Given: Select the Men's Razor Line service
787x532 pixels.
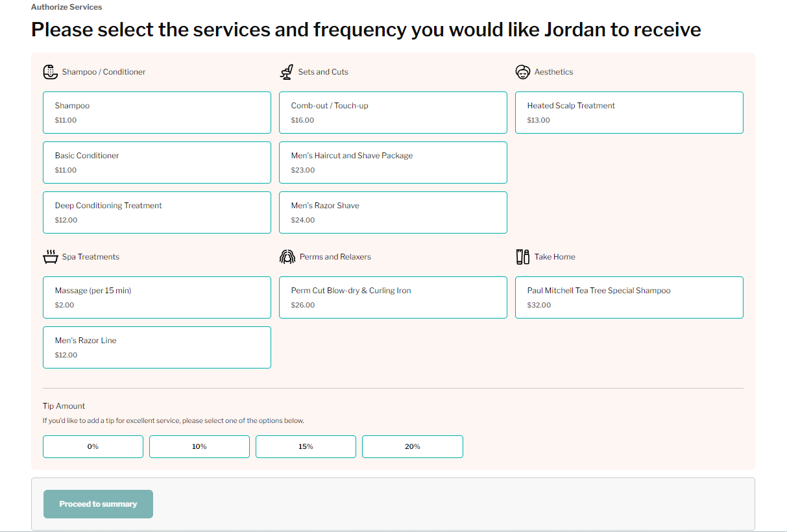Looking at the screenshot, I should tap(157, 348).
